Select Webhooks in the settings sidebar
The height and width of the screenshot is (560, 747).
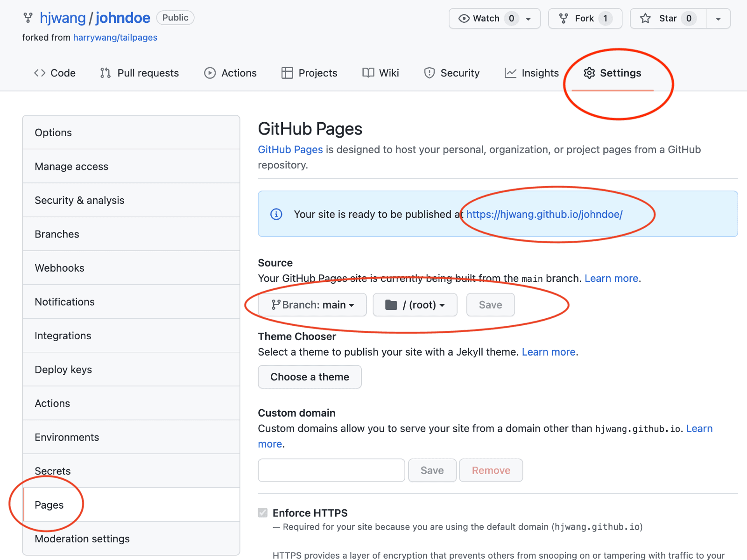[x=60, y=268]
